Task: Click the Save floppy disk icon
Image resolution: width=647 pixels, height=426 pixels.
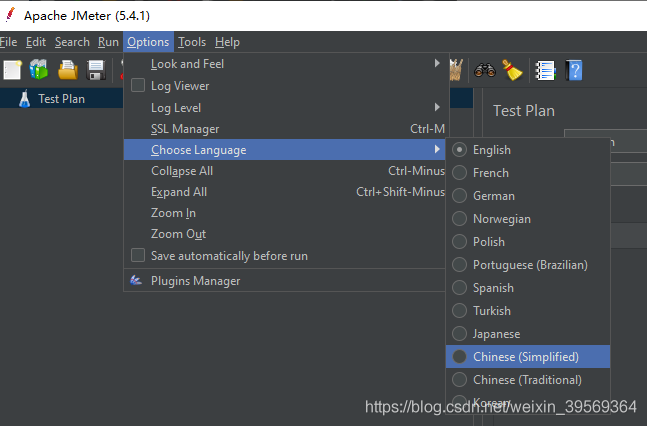Action: (96, 70)
